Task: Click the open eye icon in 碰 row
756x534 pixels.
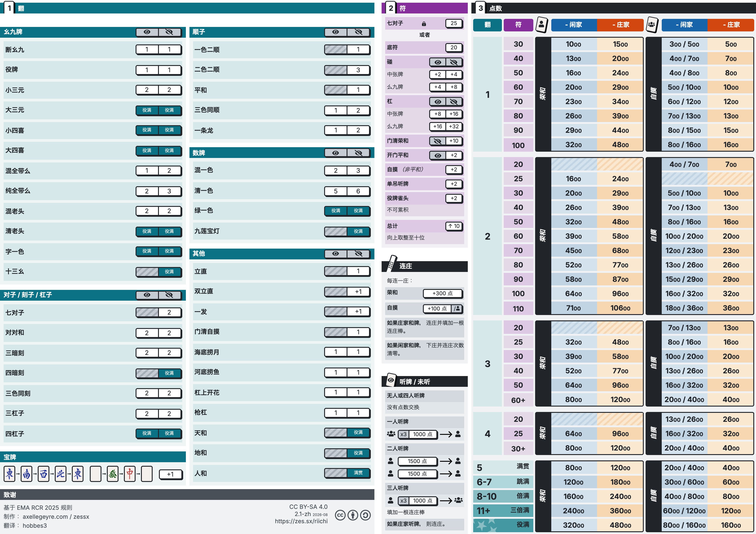Action: pyautogui.click(x=438, y=62)
